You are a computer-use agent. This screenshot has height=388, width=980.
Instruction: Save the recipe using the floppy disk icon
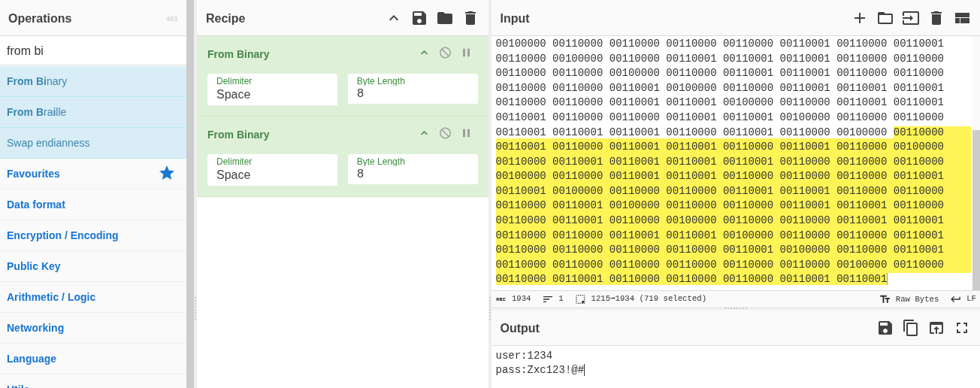tap(419, 18)
